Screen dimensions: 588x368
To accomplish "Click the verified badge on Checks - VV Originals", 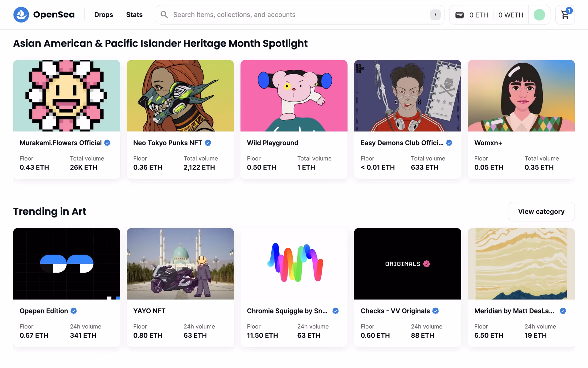I will coord(435,311).
